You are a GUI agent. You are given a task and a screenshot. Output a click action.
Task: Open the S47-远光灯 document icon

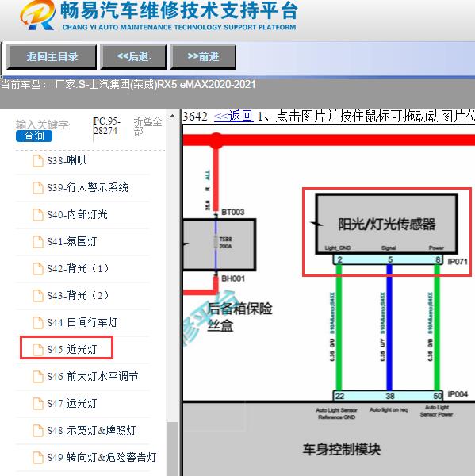(x=38, y=404)
